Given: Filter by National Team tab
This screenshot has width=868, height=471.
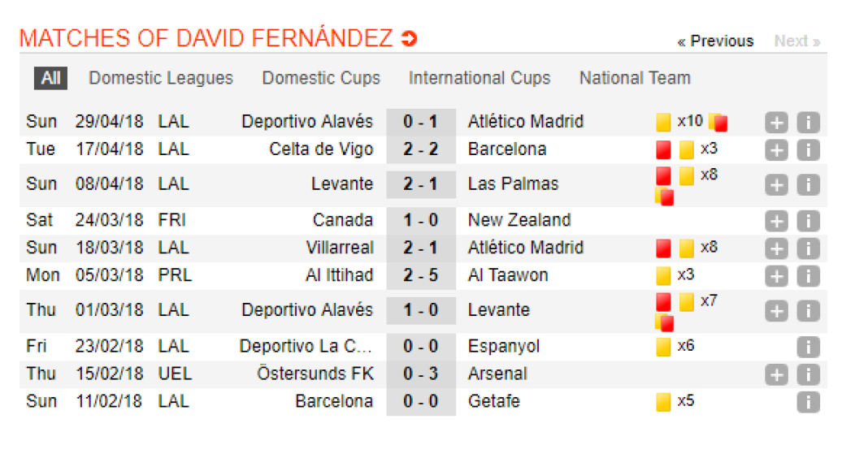Looking at the screenshot, I should click(x=635, y=78).
